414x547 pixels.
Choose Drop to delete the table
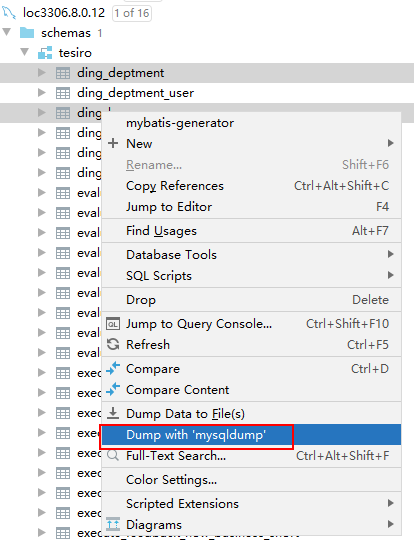coord(251,300)
